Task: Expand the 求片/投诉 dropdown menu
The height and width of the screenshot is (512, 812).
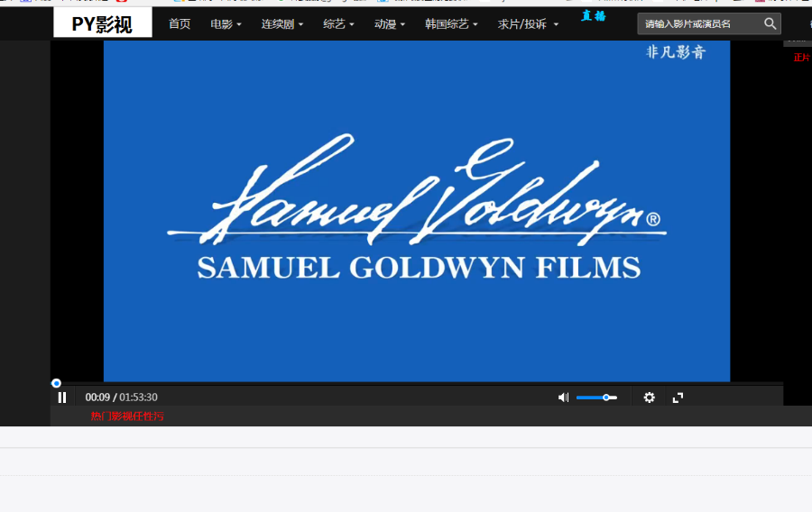Action: pos(528,23)
